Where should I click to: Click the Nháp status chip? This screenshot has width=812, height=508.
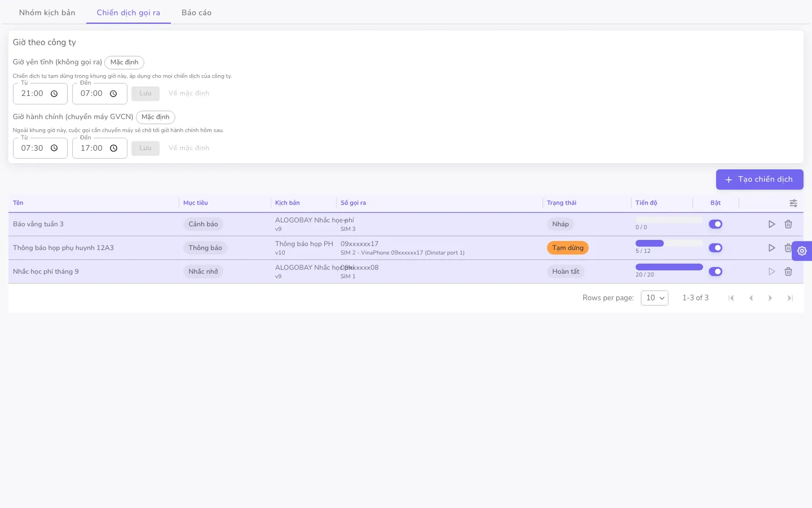pos(561,224)
